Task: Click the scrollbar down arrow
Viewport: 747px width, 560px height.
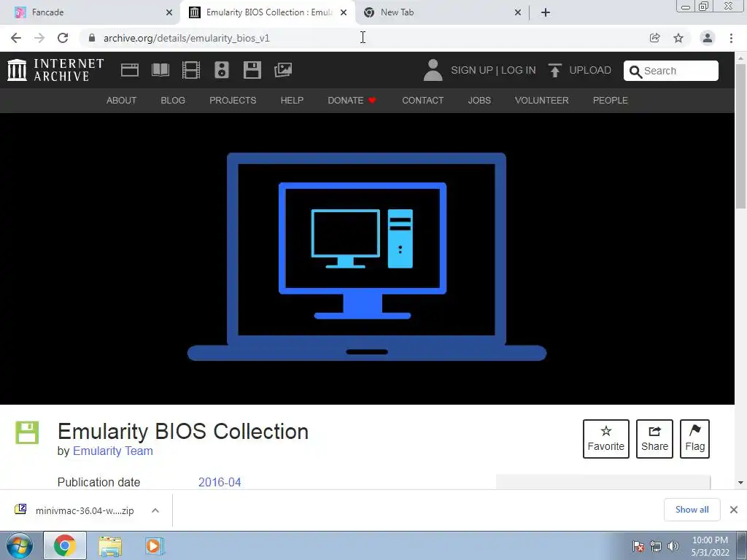Action: pyautogui.click(x=740, y=483)
